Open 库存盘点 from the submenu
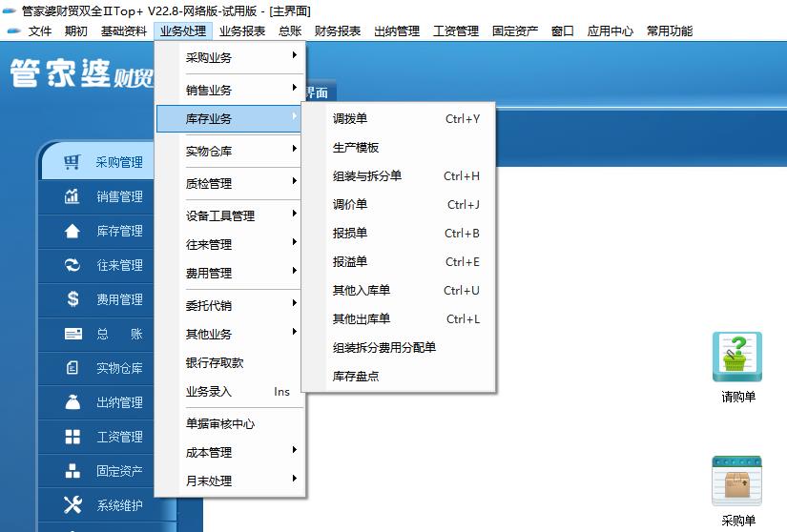Screen dimensions: 787x532 [399, 376]
